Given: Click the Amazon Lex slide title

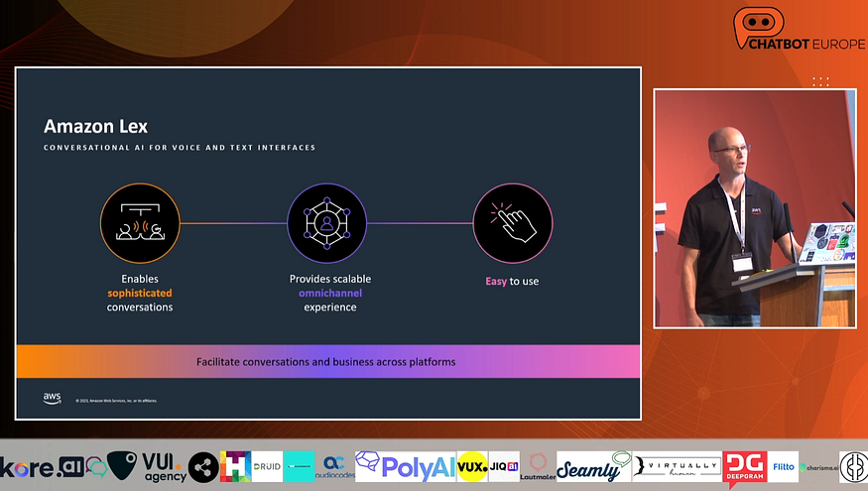Looking at the screenshot, I should [x=96, y=126].
